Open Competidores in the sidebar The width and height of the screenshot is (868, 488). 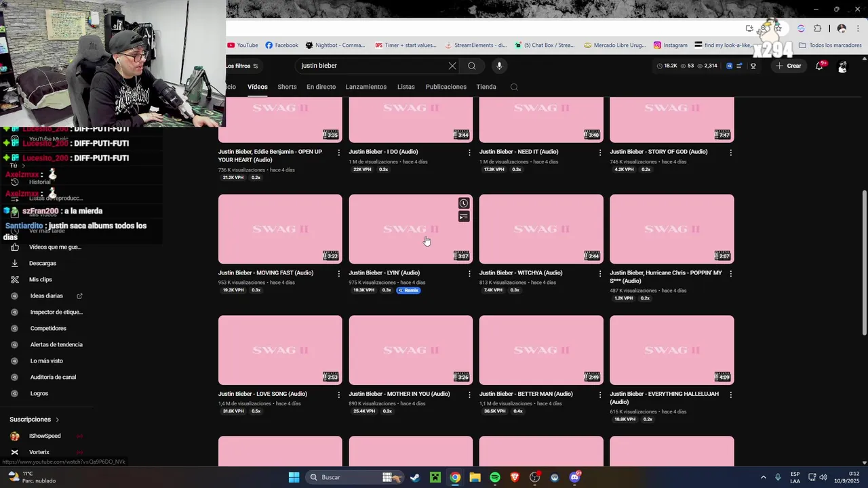click(x=48, y=328)
